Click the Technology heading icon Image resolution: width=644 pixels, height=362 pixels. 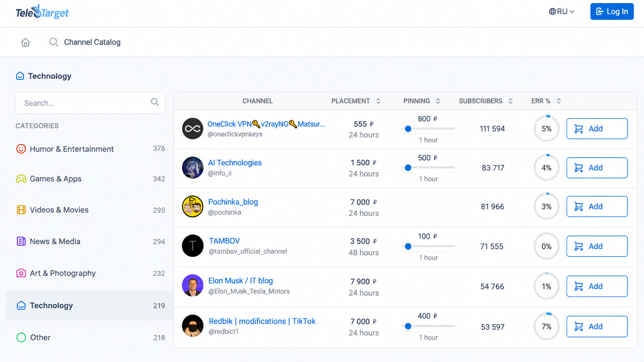pos(20,76)
